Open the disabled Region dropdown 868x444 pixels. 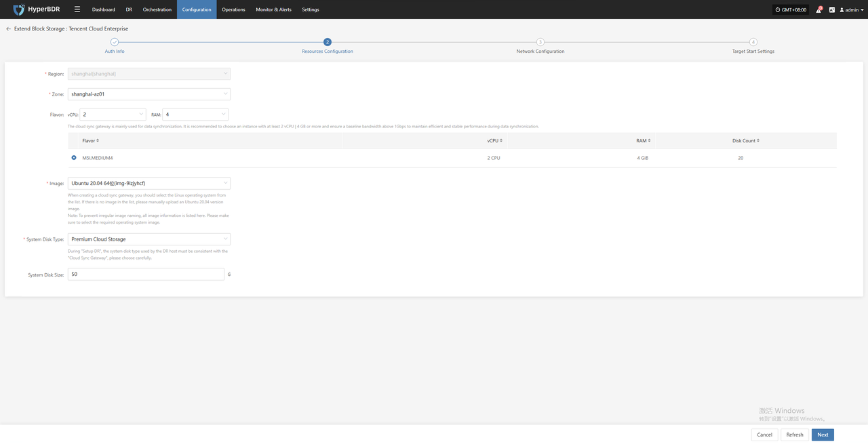point(149,73)
